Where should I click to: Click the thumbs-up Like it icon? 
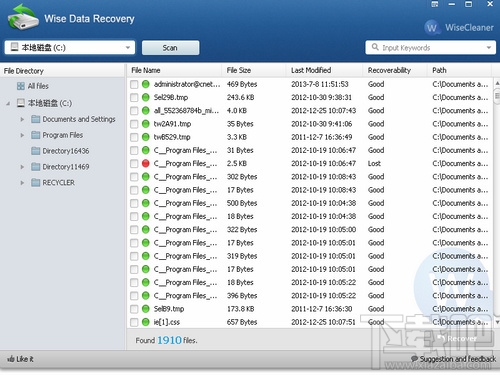click(11, 359)
